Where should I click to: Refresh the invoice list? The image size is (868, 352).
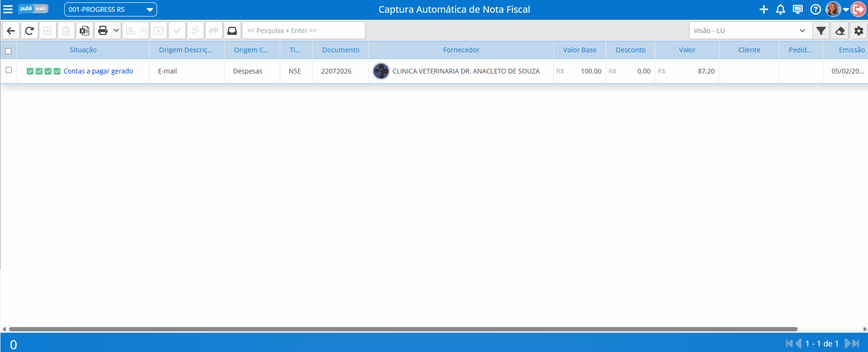point(29,31)
